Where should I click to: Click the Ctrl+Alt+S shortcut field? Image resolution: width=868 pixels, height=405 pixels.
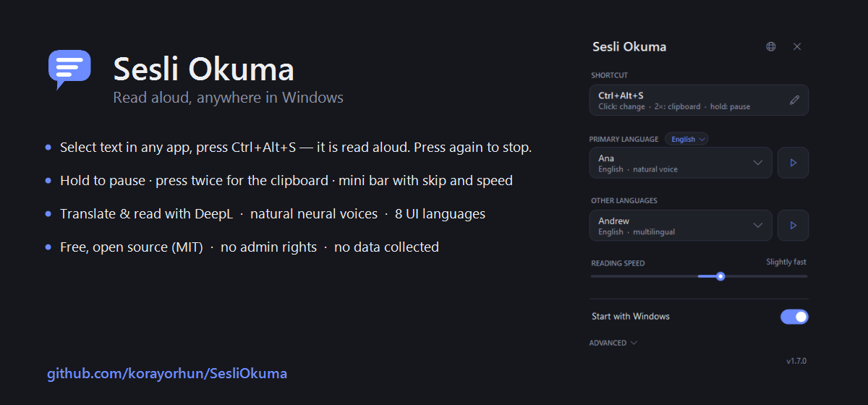[699, 101]
